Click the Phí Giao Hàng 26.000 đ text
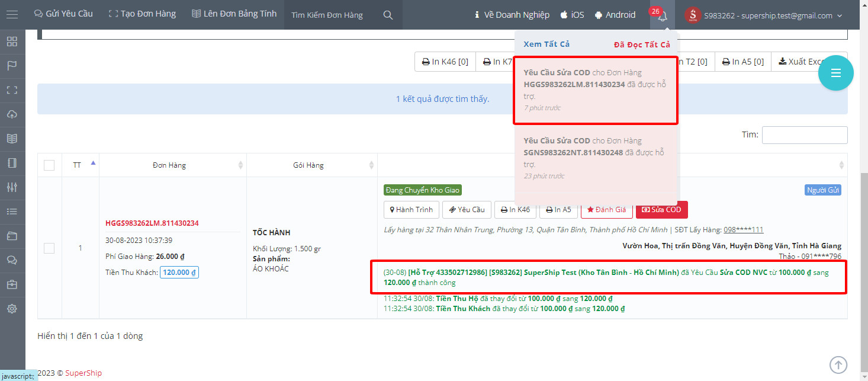 [145, 257]
